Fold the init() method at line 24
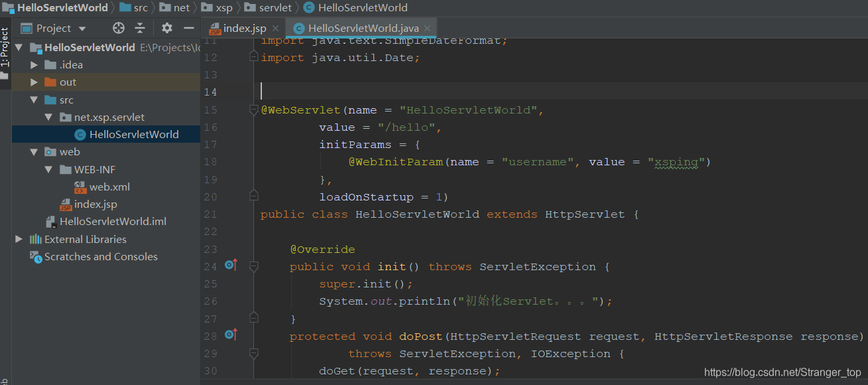 coord(253,267)
